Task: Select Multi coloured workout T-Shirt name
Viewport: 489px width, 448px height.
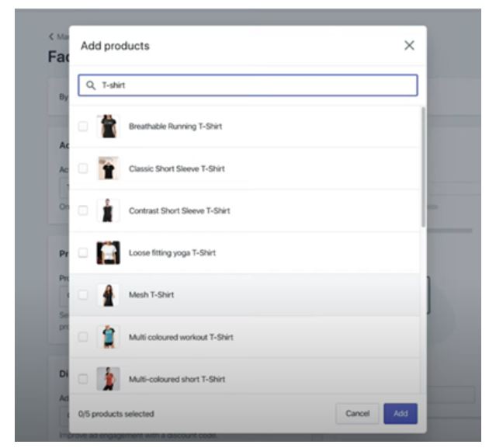Action: click(x=181, y=337)
